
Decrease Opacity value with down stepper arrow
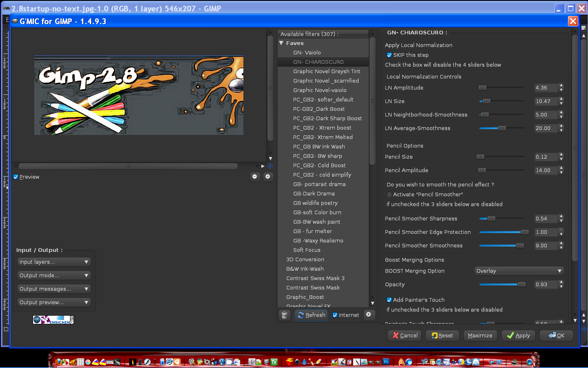[x=561, y=287]
